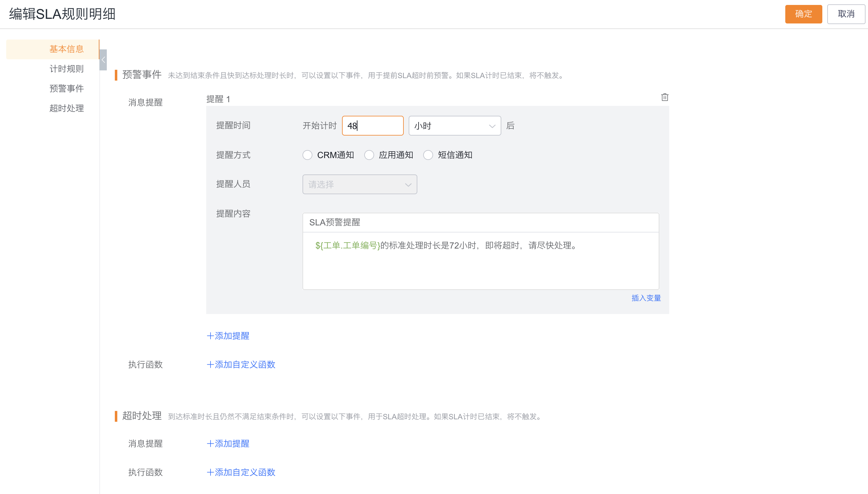
Task: Select 应用通知 radio option
Action: pos(369,155)
